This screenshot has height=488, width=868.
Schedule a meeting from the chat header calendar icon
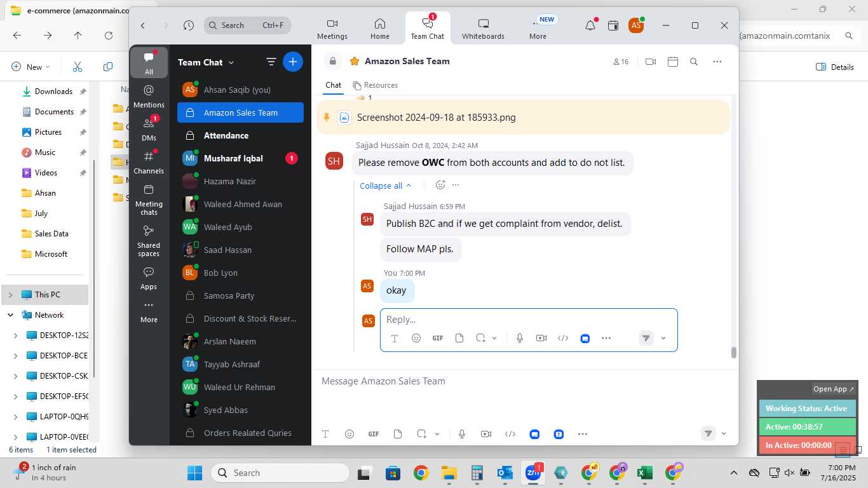point(673,62)
